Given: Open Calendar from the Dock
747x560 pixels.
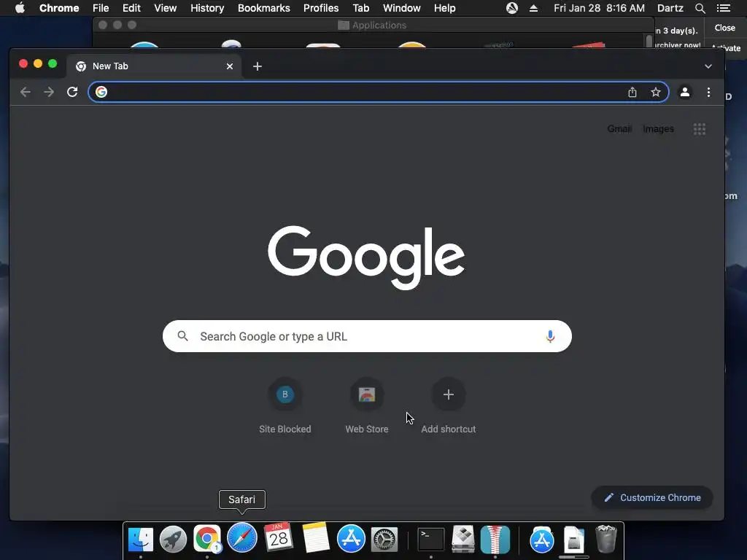Looking at the screenshot, I should click(278, 537).
